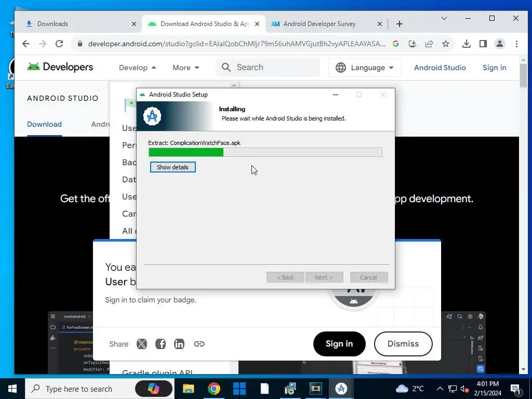This screenshot has height=399, width=532.
Task: Switch to Download Android Studio tab
Action: pyautogui.click(x=205, y=24)
